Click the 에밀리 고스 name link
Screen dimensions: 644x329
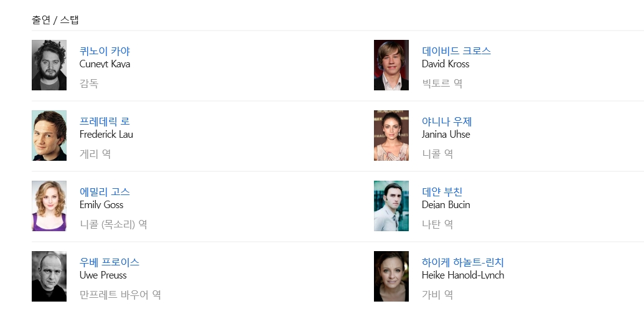[105, 192]
